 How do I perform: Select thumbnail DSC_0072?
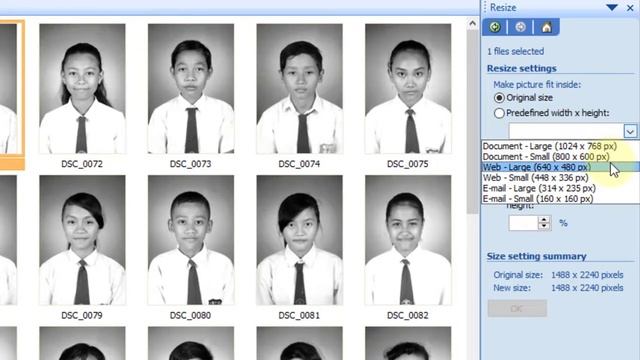point(82,89)
